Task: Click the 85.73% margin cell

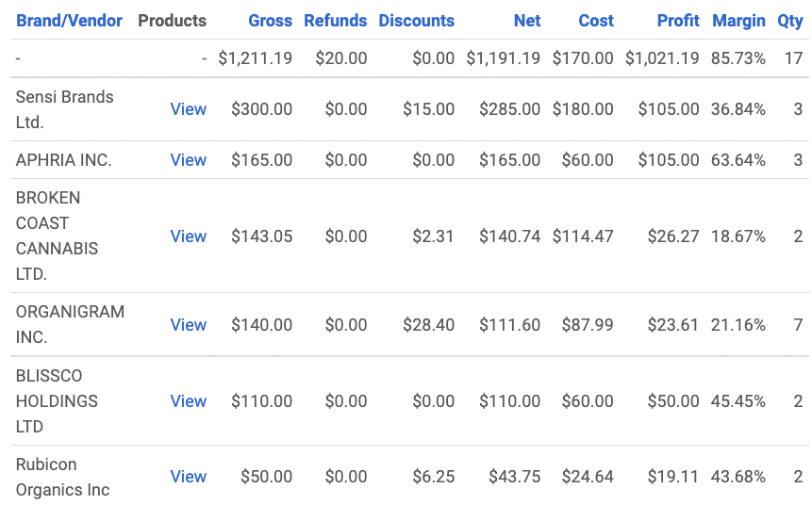Action: (x=737, y=58)
